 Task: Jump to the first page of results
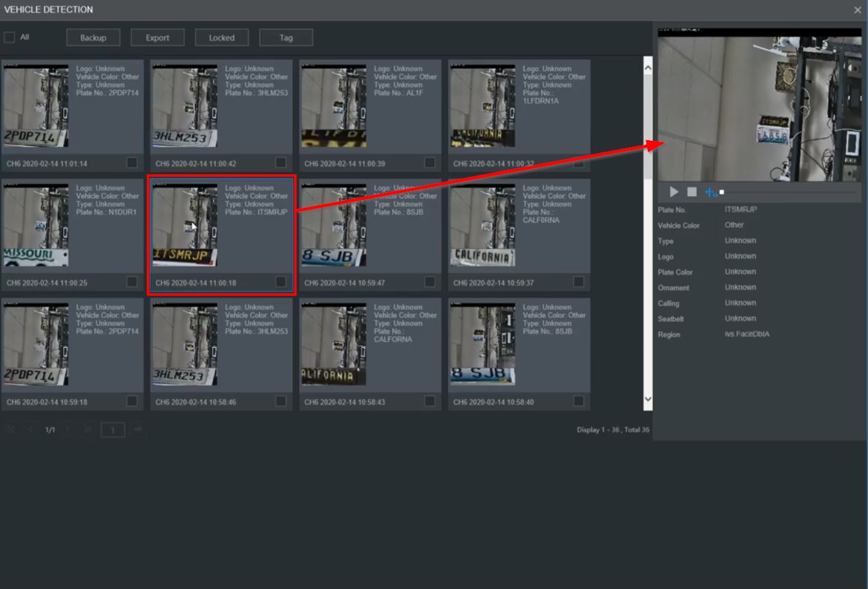coord(10,429)
